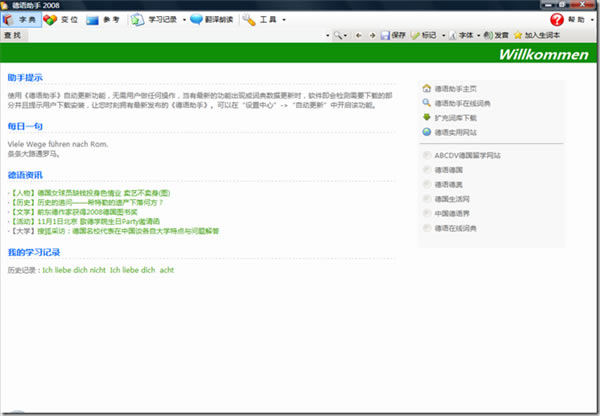
Task: Switch to the 变位 conjugation tool
Action: click(x=62, y=20)
